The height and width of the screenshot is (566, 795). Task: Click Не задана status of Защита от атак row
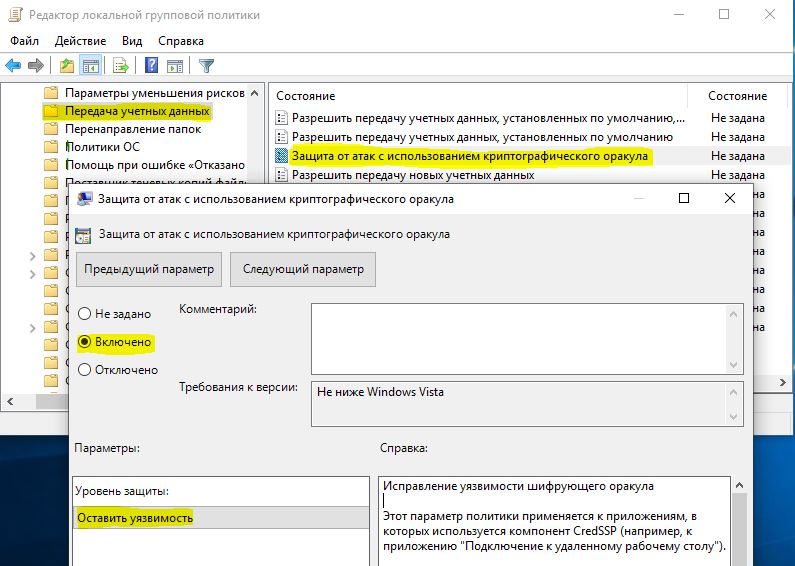pyautogui.click(x=738, y=156)
